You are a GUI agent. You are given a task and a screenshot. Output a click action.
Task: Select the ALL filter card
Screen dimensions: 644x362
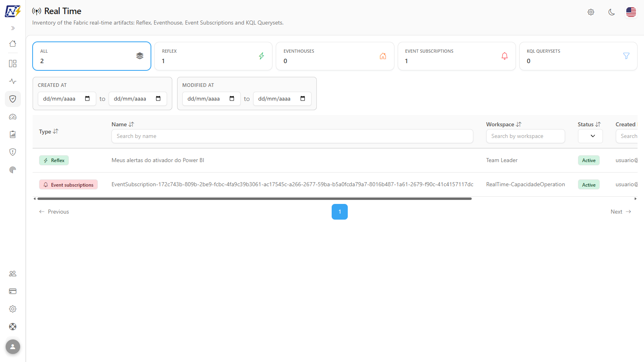[92, 56]
